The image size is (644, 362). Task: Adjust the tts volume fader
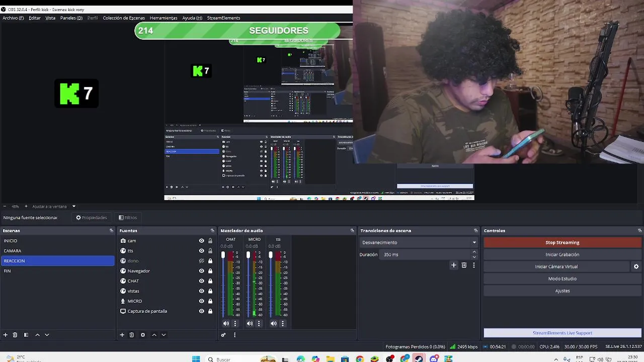271,255
